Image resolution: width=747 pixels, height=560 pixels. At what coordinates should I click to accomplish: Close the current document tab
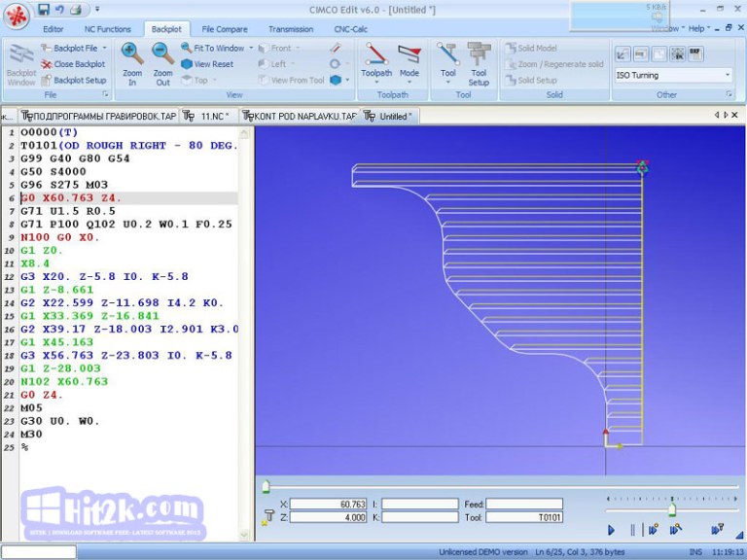(x=734, y=115)
